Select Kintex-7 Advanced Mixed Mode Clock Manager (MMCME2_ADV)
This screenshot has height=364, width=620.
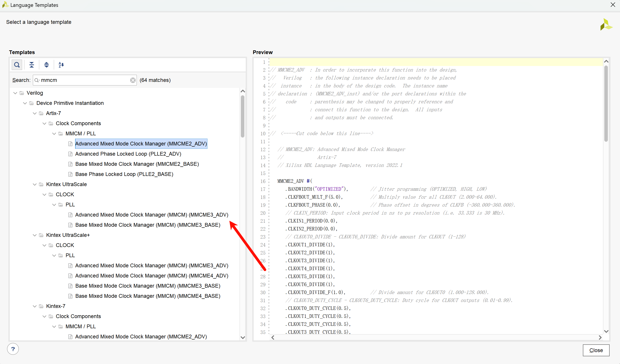pyautogui.click(x=141, y=336)
